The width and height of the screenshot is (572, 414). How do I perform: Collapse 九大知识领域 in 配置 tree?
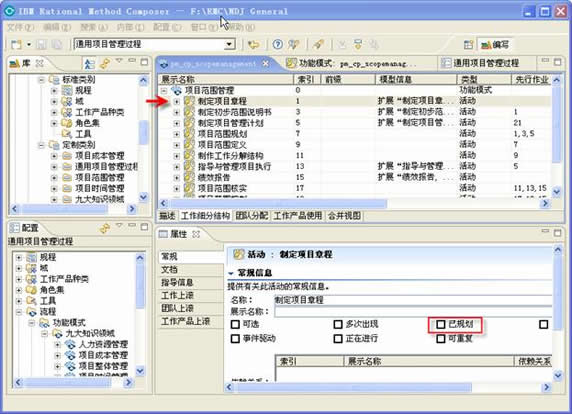click(45, 334)
